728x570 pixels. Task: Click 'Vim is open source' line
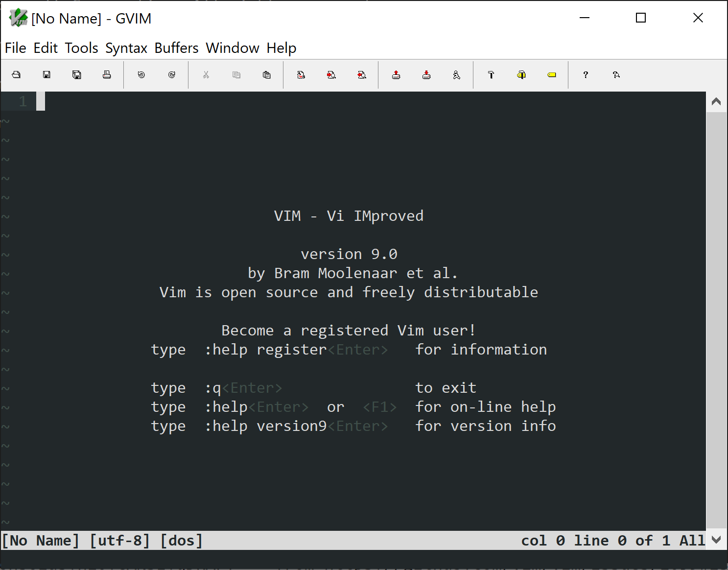349,292
